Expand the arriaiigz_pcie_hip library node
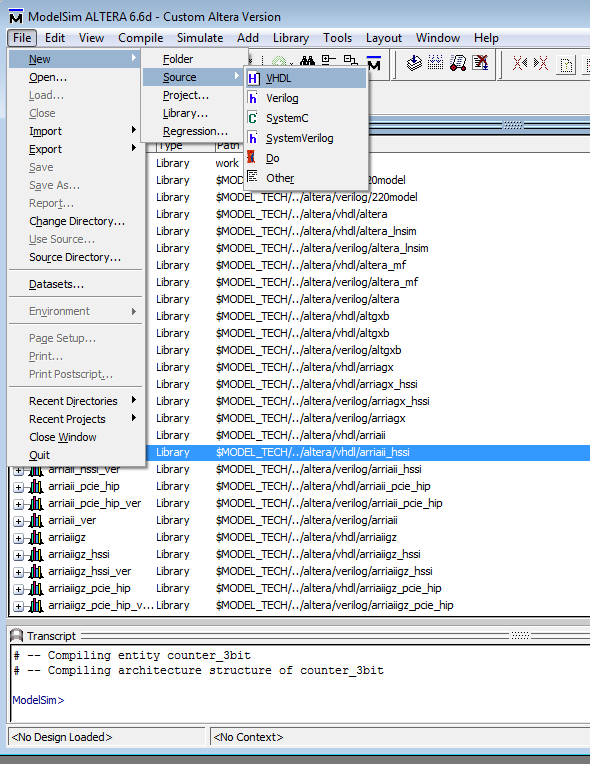590x764 pixels. click(18, 590)
